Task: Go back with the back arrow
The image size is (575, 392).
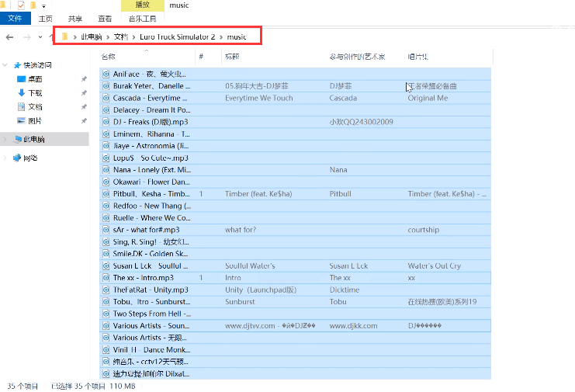Action: point(10,37)
